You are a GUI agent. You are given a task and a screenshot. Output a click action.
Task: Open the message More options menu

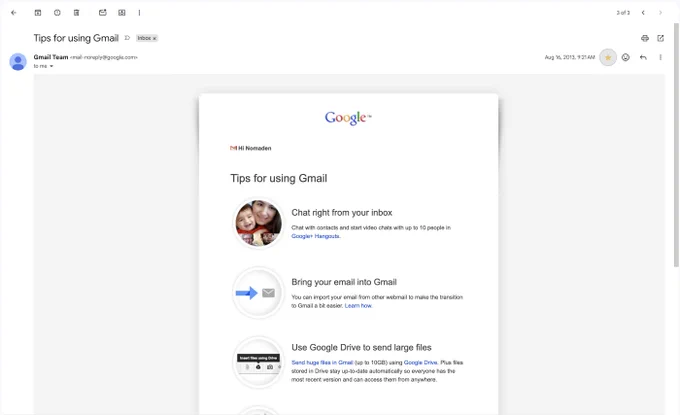(x=660, y=57)
